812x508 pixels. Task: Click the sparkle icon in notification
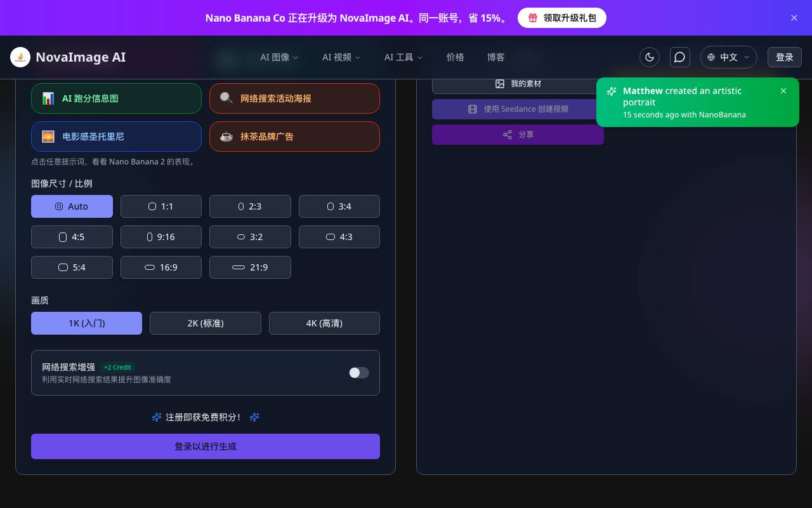(612, 91)
